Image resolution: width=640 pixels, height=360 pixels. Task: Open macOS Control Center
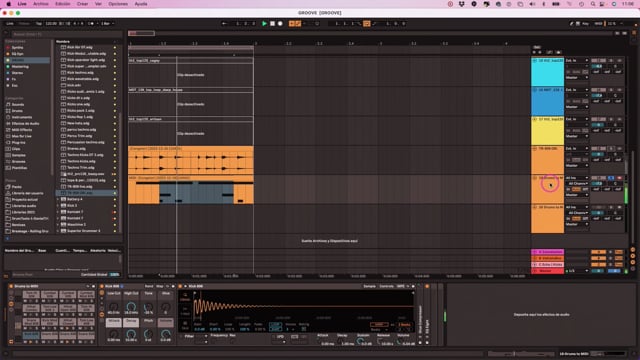pyautogui.click(x=602, y=4)
